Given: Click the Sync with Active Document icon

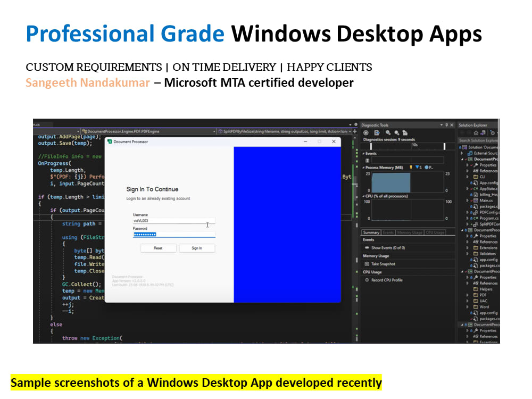Looking at the screenshot, I should click(482, 133).
